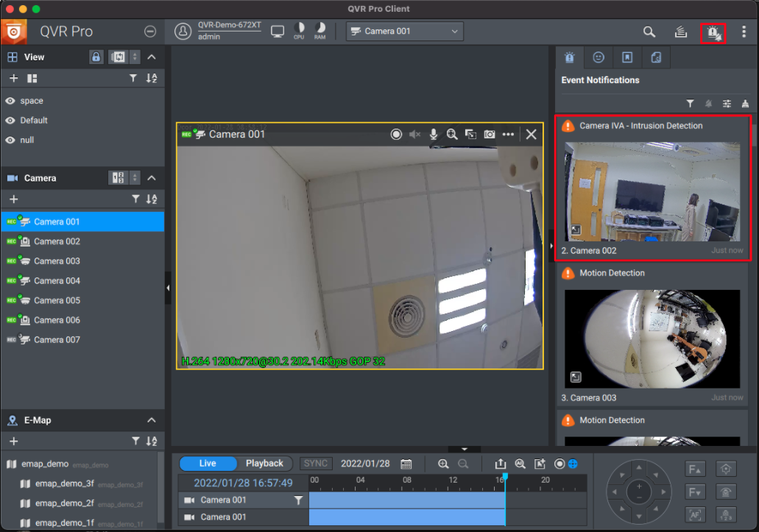Click the search magnifier in top toolbar

(649, 32)
